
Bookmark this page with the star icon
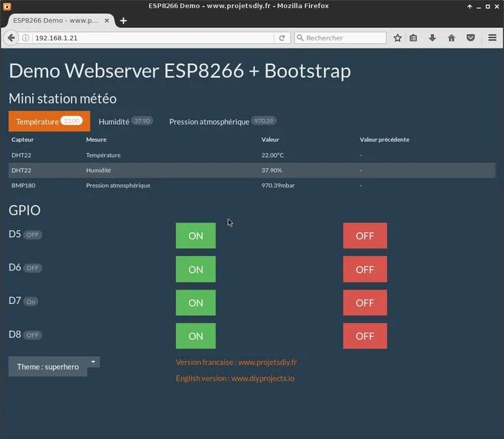[x=397, y=38]
